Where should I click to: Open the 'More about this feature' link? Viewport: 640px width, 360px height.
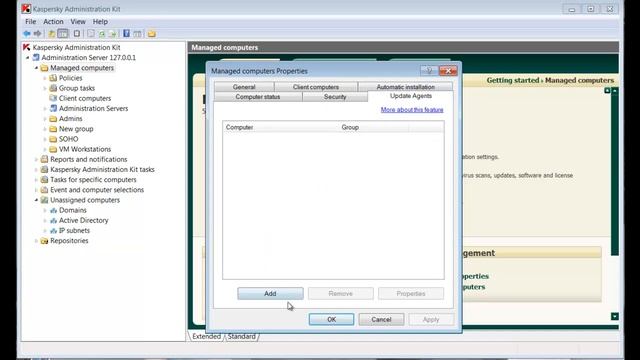412,110
